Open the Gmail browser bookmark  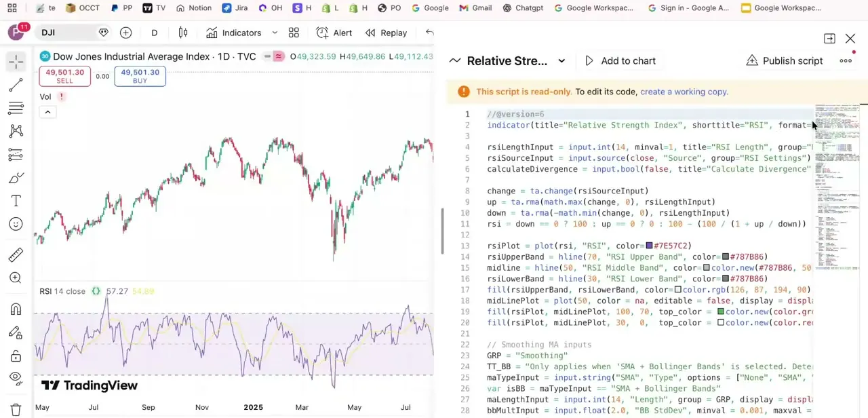pyautogui.click(x=475, y=8)
